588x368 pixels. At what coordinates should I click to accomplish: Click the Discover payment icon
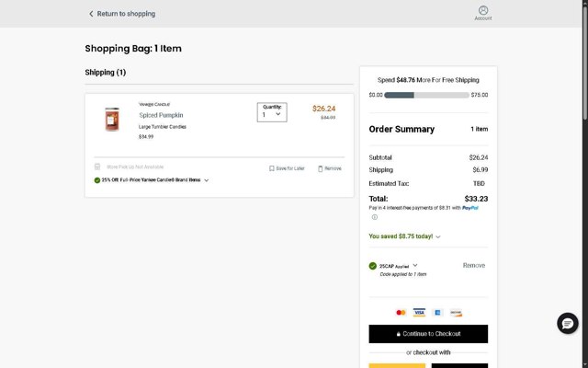point(456,313)
